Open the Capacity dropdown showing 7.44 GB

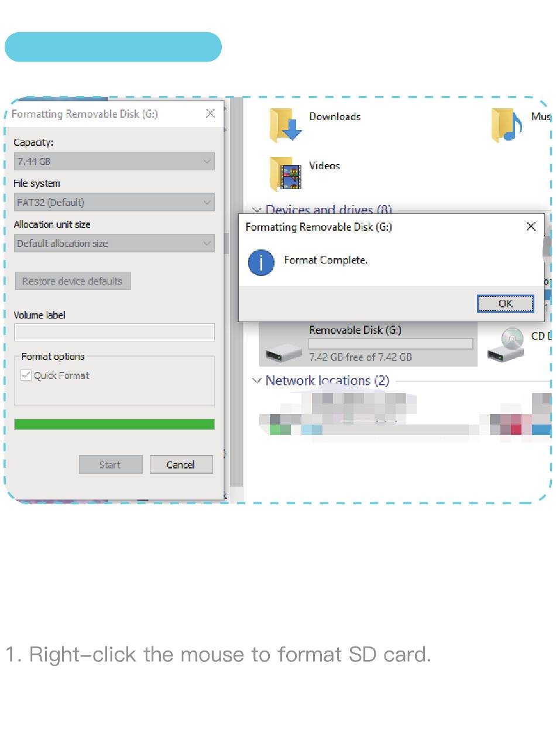click(x=114, y=161)
